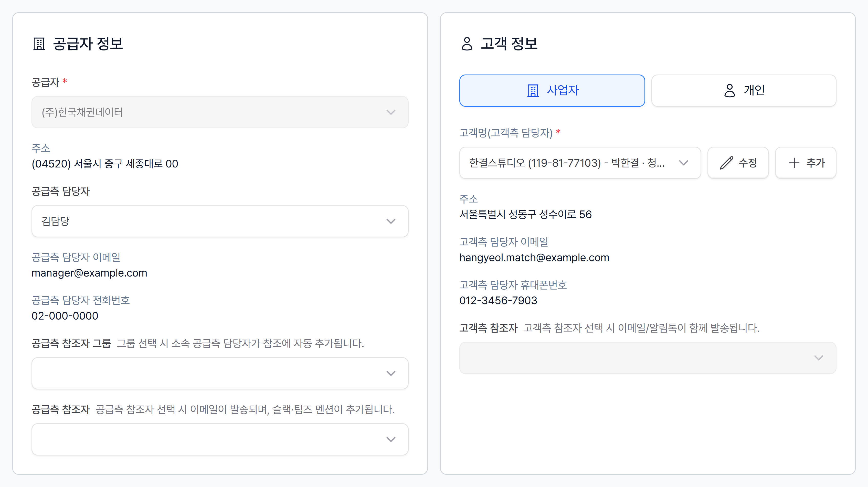
Task: Click the 고객측 담당자 휴대폰번호 label
Action: (x=513, y=285)
